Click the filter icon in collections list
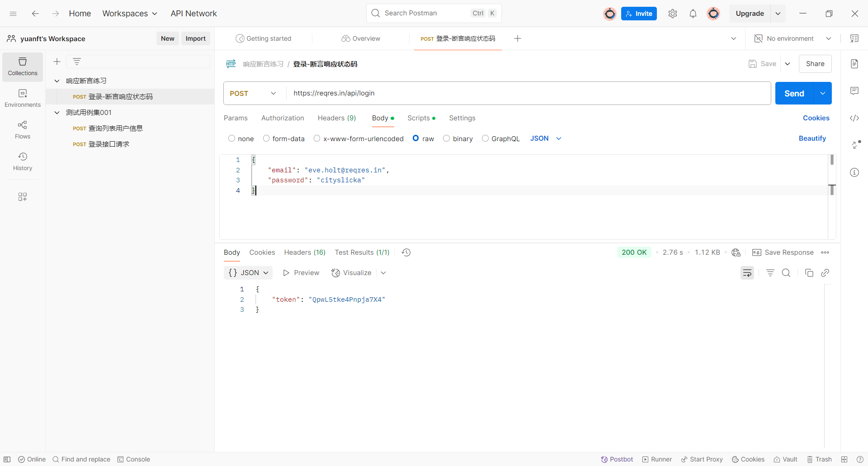Viewport: 868px width, 466px height. [77, 62]
